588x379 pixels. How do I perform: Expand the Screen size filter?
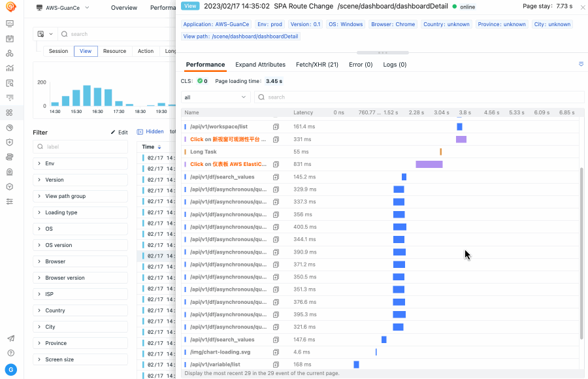click(x=80, y=359)
